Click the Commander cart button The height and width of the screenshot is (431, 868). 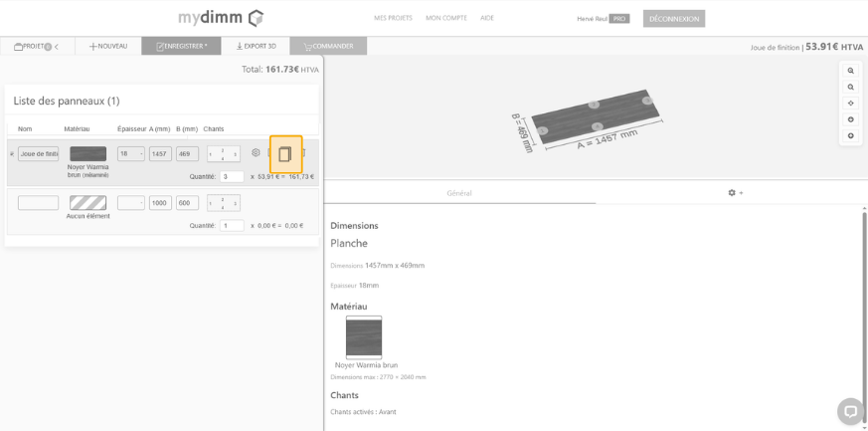pos(328,46)
